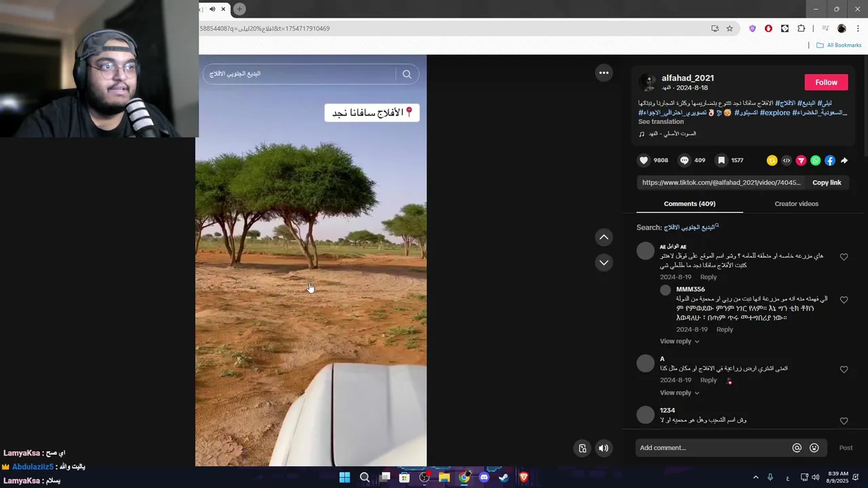Share video to WhatsApp
Image resolution: width=868 pixels, height=488 pixels.
coord(816,161)
